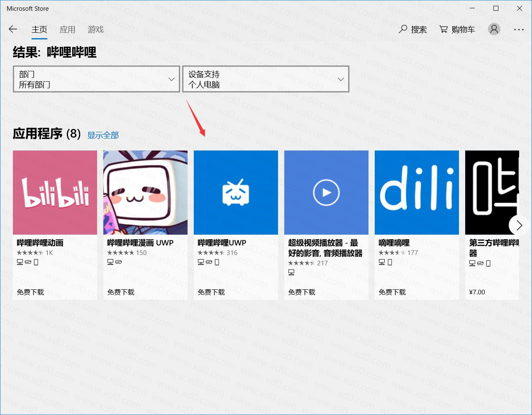Viewport: 532px width, 415px height.
Task: Click 免费下载 under 哔哩哔哩漫画 UWP
Action: (121, 292)
